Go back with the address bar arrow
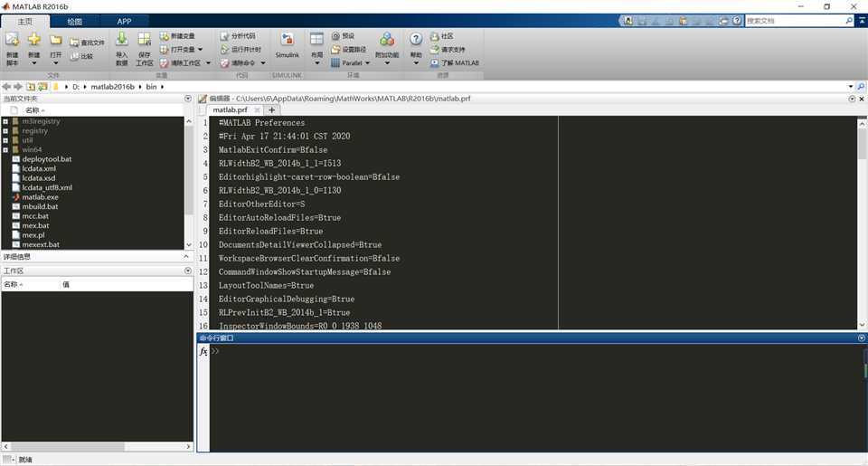The height and width of the screenshot is (466, 868). tap(6, 87)
